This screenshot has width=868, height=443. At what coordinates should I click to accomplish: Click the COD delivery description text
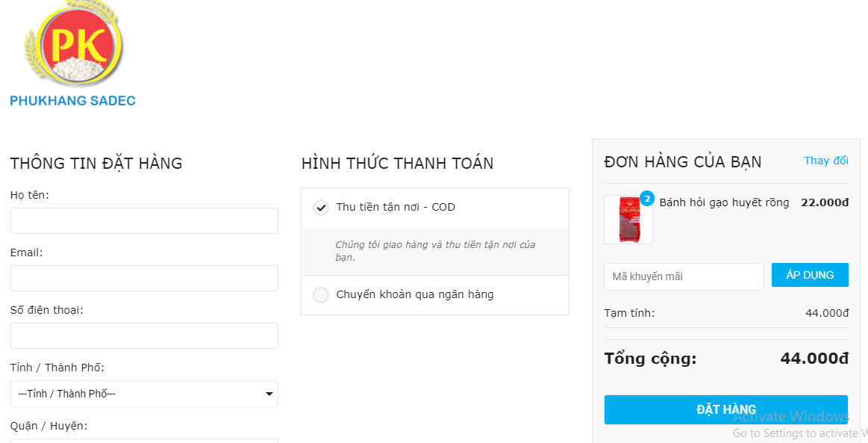coord(435,251)
